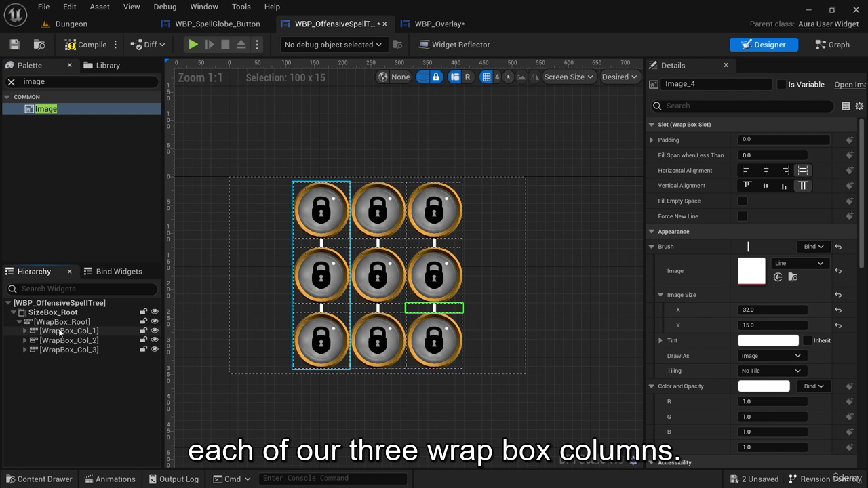
Task: Click the Save icon in the toolbar
Action: 14,45
